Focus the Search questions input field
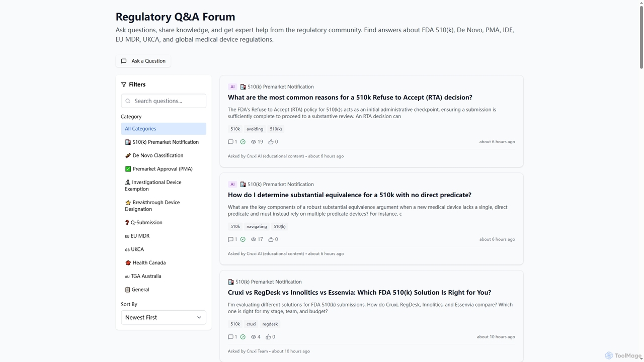644x362 pixels. coord(164,101)
